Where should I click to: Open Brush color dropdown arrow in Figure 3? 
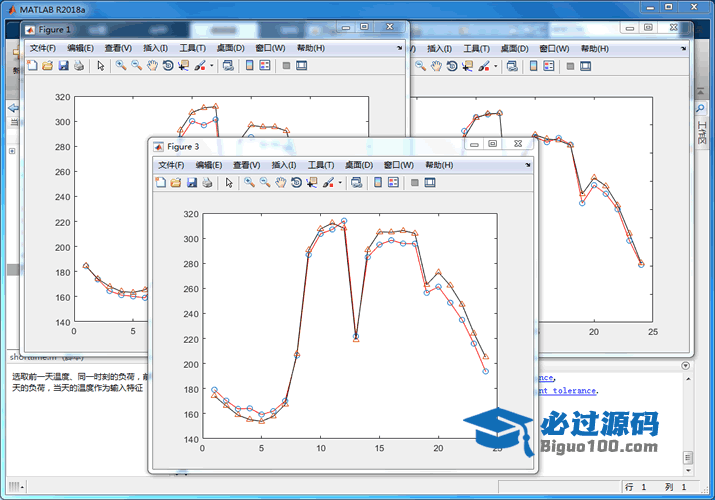click(x=340, y=183)
